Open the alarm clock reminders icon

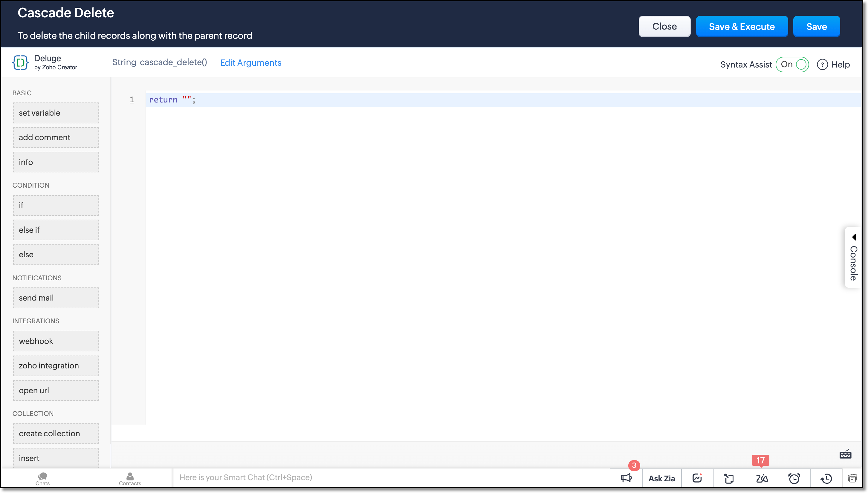(794, 478)
